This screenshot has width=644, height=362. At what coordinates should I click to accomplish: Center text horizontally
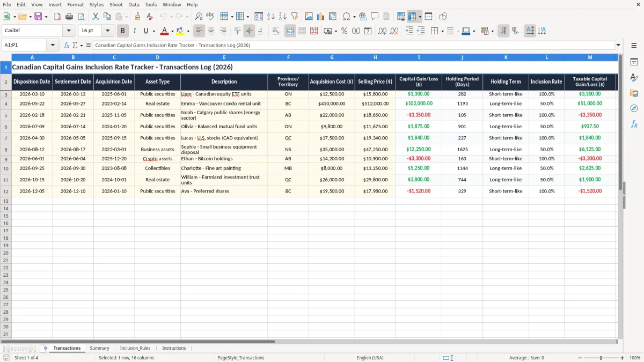(211, 31)
